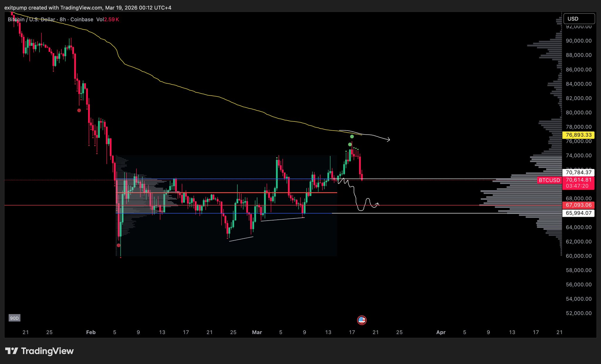This screenshot has height=364, width=601.
Task: Click the BTCUSD current price tag
Action: [x=549, y=180]
